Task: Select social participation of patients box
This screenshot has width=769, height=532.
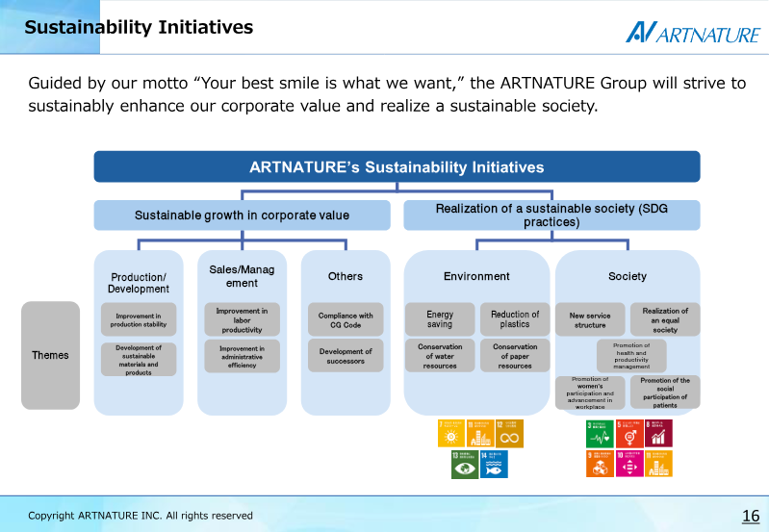Action: [665, 393]
